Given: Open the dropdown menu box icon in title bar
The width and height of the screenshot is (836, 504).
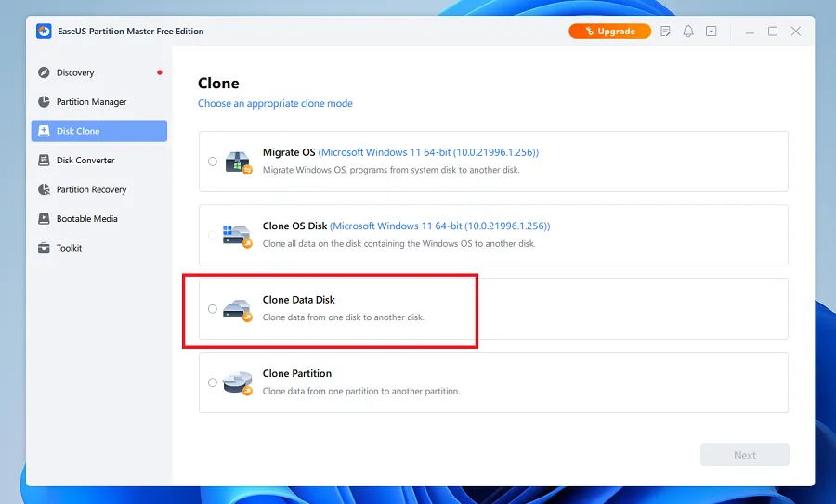Looking at the screenshot, I should click(x=712, y=32).
